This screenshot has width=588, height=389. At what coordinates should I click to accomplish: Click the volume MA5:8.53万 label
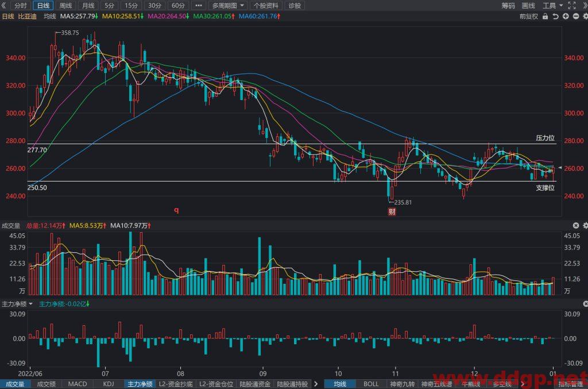tap(88, 225)
